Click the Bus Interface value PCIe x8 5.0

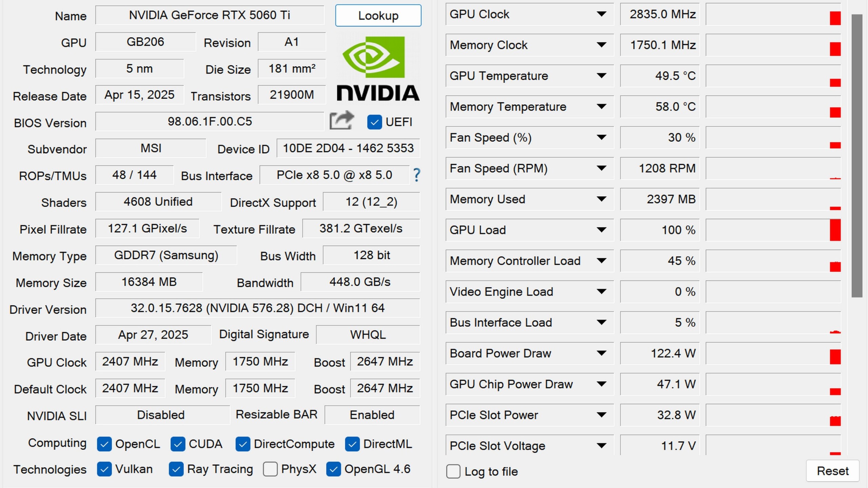[334, 175]
